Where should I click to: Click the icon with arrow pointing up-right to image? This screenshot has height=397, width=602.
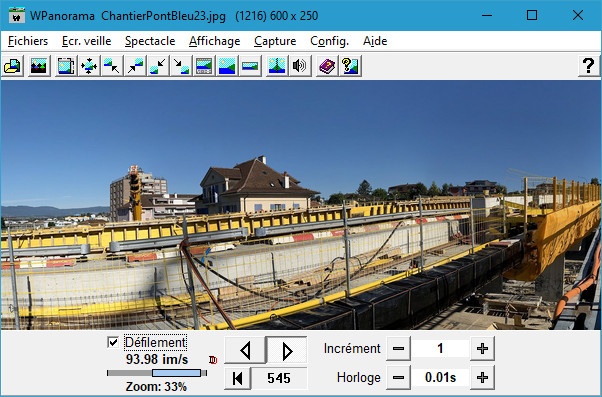click(x=135, y=66)
